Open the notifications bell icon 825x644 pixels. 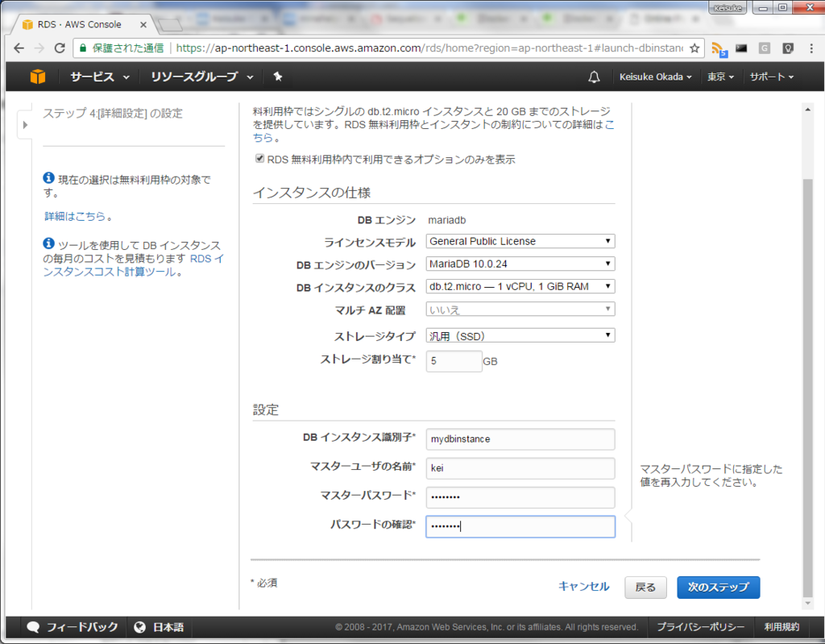tap(594, 77)
